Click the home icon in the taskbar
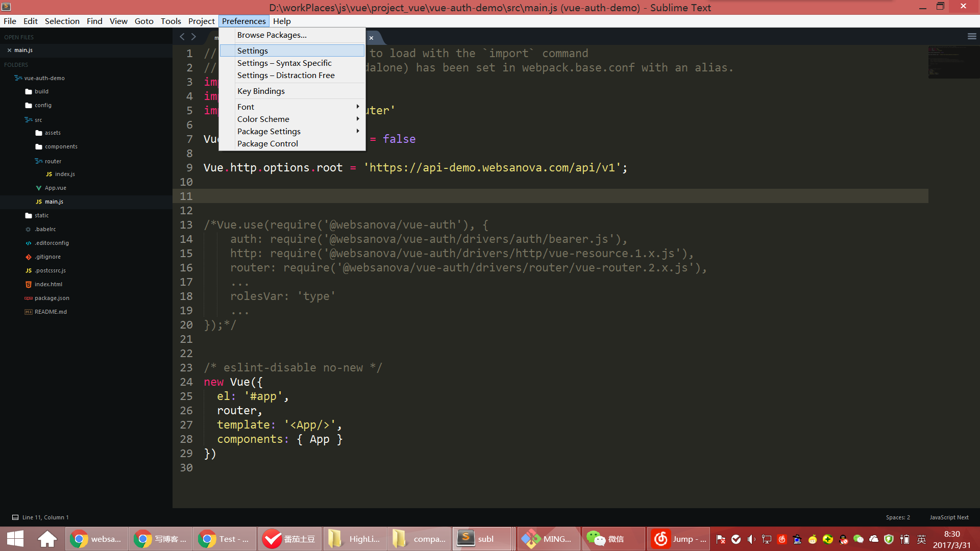This screenshot has width=980, height=551. (x=47, y=539)
